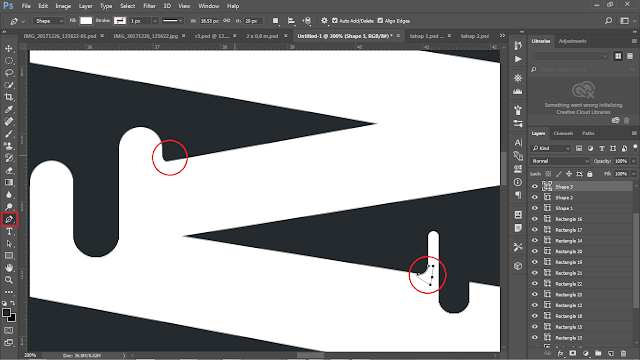Select the Lasso tool

(9, 73)
